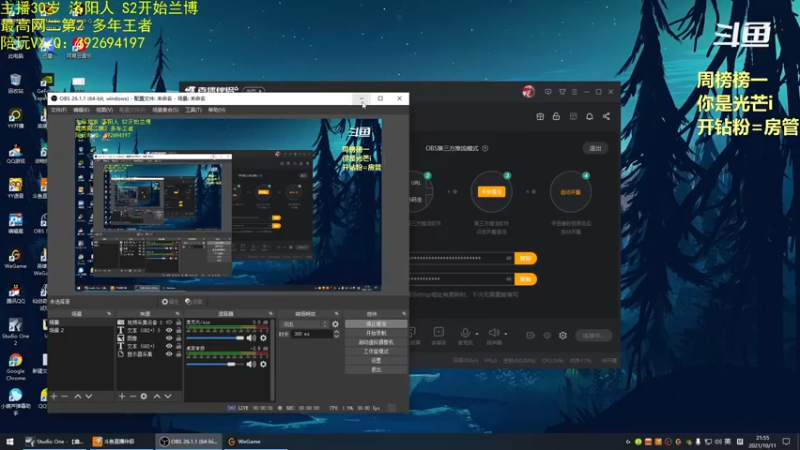
Task: Click 开始录制 in OBS controls
Action: point(376,333)
